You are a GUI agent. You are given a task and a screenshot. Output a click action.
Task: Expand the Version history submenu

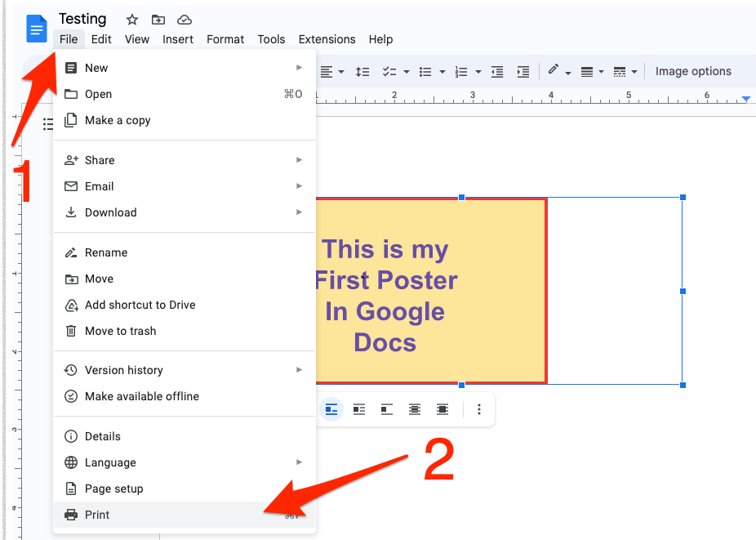coord(300,369)
